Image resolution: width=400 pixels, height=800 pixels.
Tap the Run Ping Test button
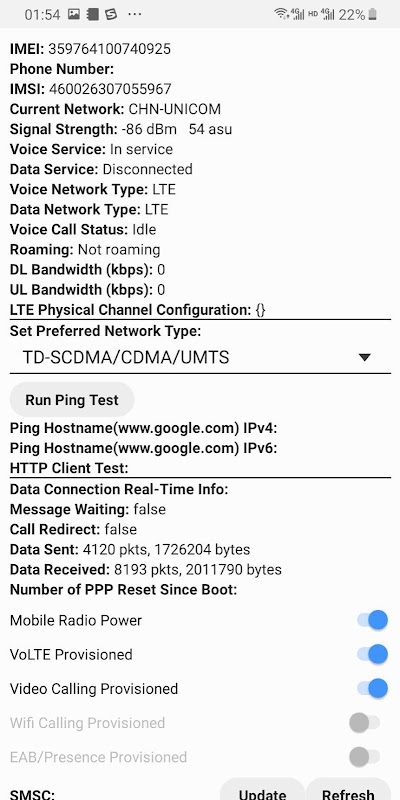click(72, 400)
